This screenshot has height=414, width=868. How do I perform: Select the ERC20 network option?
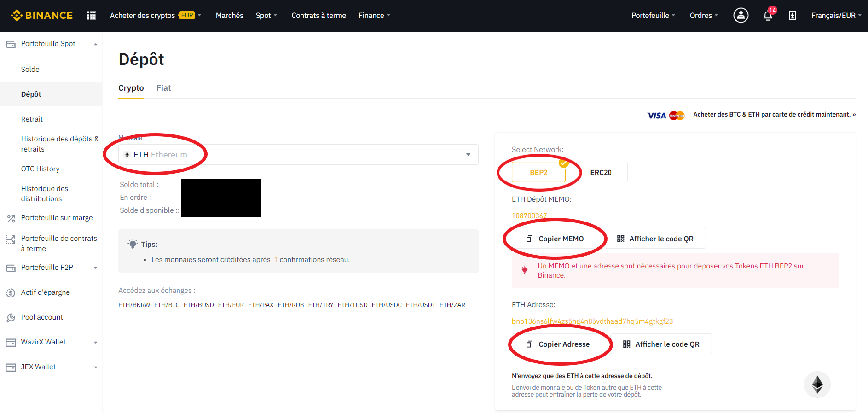pyautogui.click(x=601, y=172)
